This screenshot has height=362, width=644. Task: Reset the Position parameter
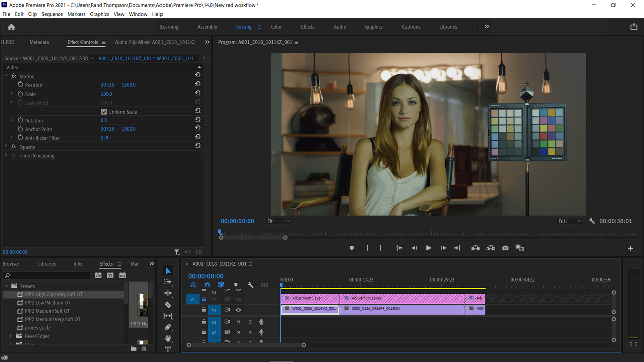coord(198,85)
